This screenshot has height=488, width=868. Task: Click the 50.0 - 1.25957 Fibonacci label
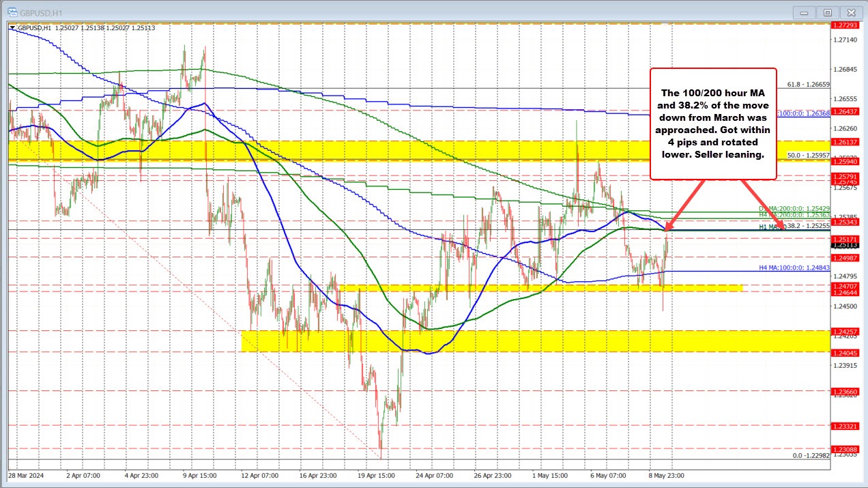pos(808,156)
